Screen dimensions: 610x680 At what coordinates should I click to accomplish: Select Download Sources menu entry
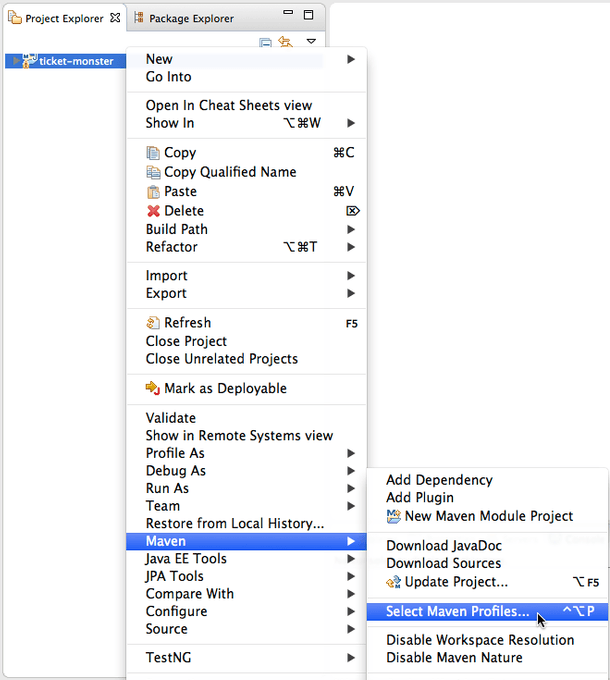(x=443, y=563)
